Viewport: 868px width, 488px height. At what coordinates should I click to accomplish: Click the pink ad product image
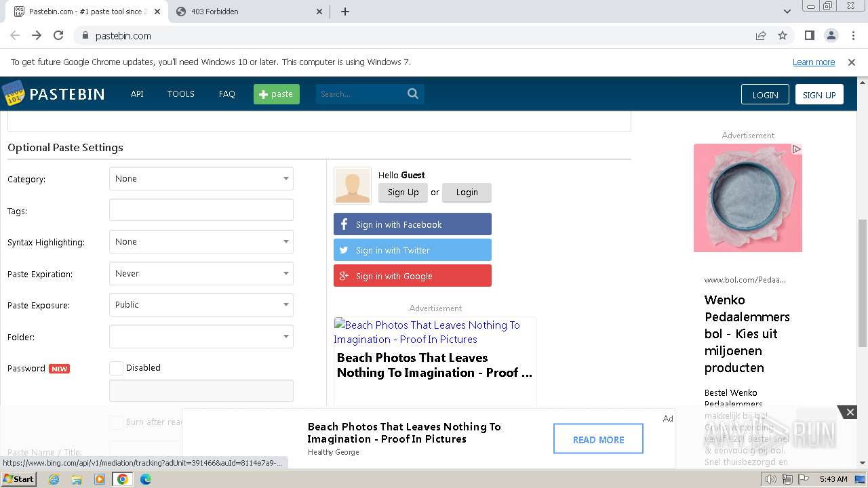(748, 198)
